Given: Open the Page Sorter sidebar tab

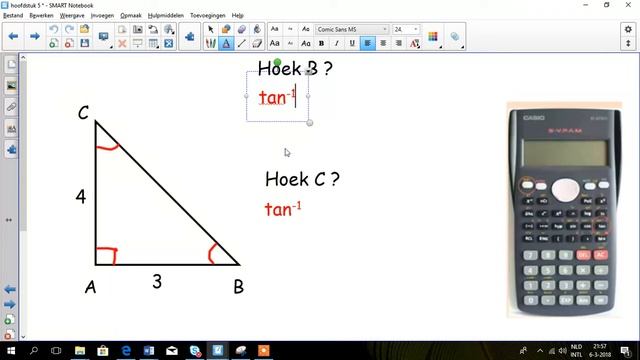Looking at the screenshot, I should [x=11, y=64].
